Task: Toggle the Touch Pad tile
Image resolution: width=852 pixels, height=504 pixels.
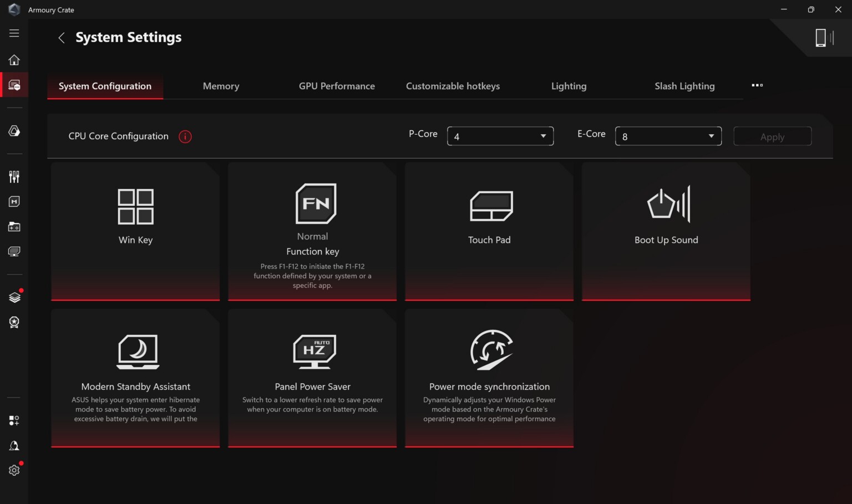Action: pos(489,232)
